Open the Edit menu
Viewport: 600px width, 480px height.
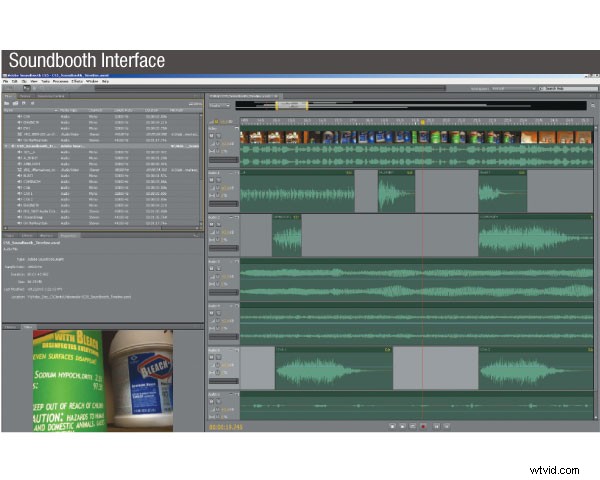pos(15,81)
